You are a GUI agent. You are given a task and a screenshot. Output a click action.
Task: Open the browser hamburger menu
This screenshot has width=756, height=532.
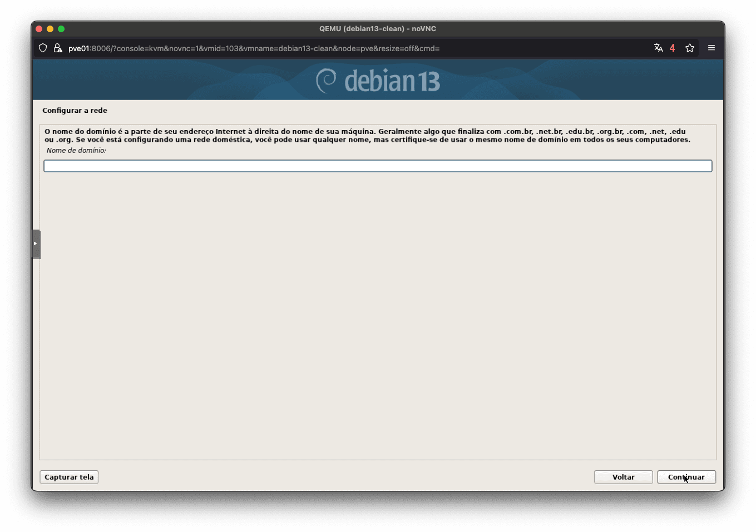point(711,48)
